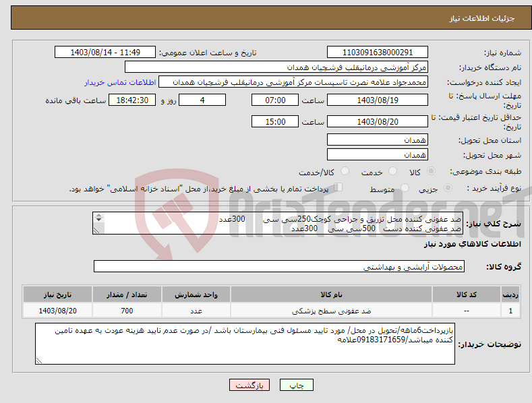Click the need date cell 1403/08/20
This screenshot has width=532, height=403.
point(58,311)
